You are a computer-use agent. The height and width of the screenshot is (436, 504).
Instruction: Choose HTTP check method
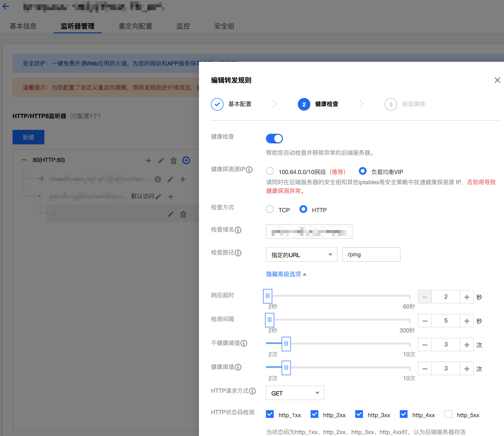click(x=303, y=209)
